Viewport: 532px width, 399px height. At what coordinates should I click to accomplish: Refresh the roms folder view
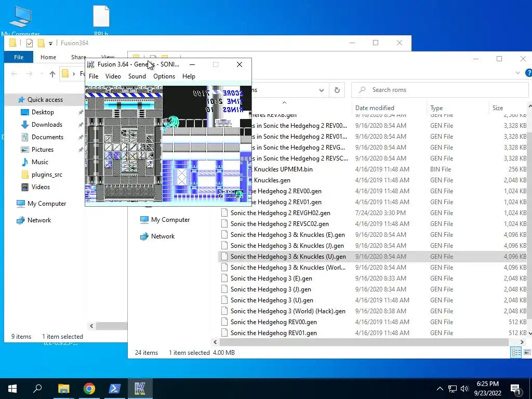(x=337, y=90)
